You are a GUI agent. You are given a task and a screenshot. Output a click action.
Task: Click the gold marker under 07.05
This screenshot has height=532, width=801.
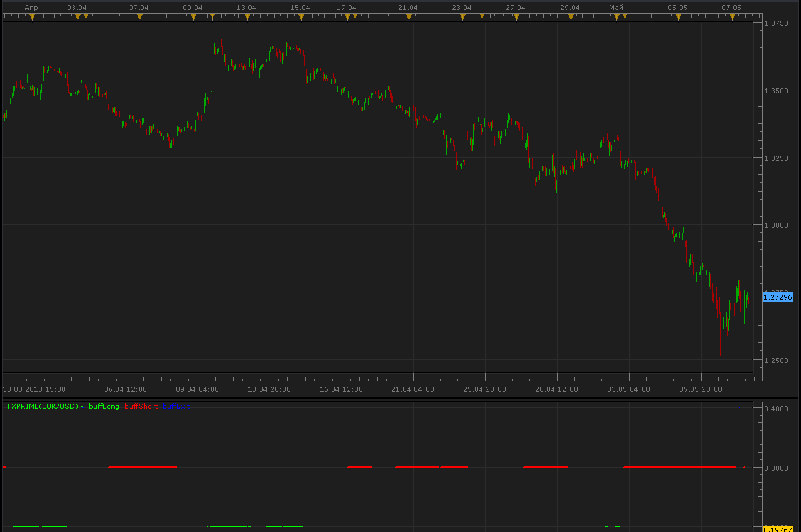[732, 17]
